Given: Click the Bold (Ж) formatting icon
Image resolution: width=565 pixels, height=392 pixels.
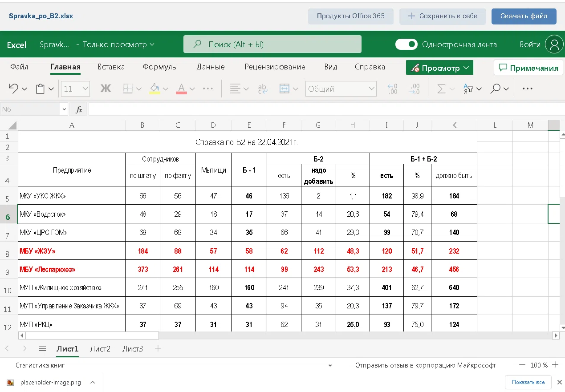Looking at the screenshot, I should (x=106, y=89).
